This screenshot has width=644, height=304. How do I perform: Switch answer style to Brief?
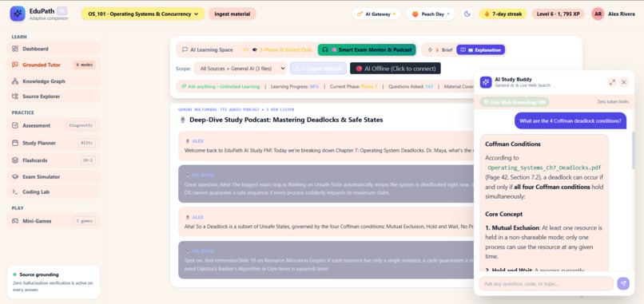click(440, 49)
